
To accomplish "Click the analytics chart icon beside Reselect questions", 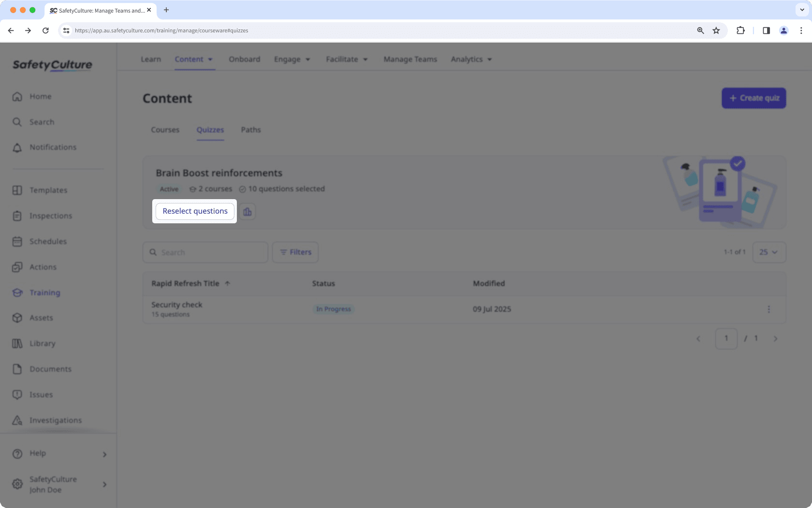I will tap(247, 212).
